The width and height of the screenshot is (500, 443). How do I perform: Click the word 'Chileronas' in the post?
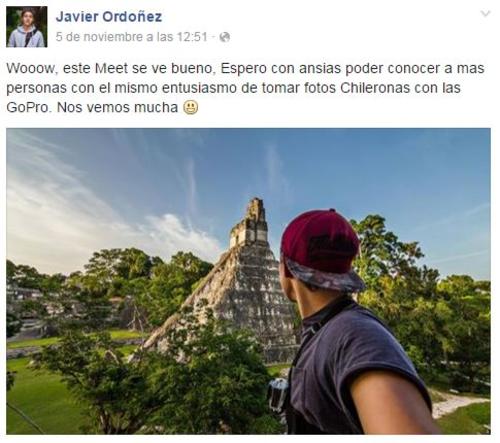pyautogui.click(x=375, y=88)
